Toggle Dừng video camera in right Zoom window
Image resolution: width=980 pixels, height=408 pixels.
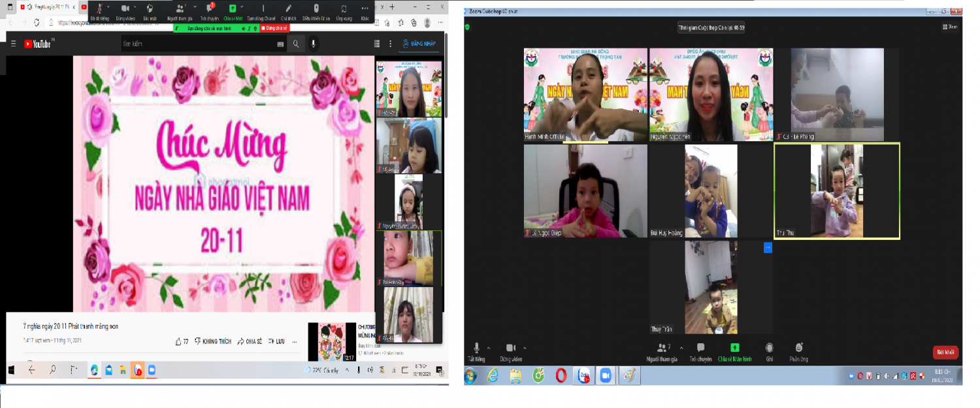coord(510,348)
